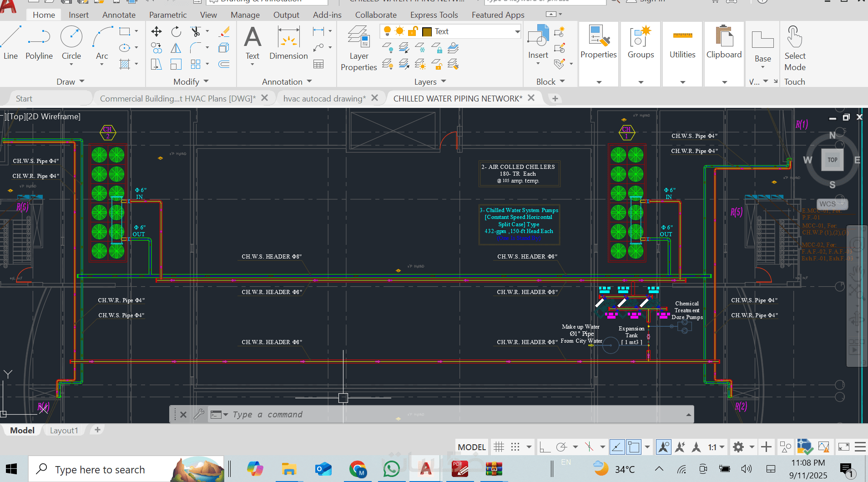Click the Mirror tool icon
Screen dimensions: 868x482
pyautogui.click(x=176, y=48)
